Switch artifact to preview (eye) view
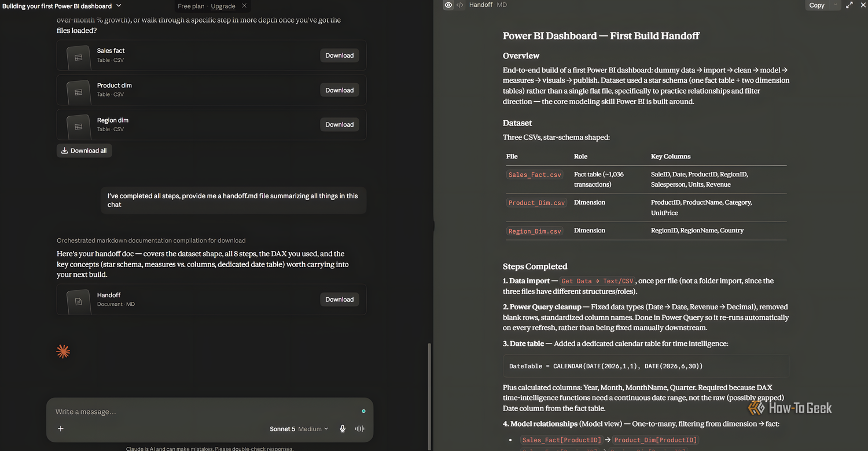The width and height of the screenshot is (868, 451). point(448,5)
